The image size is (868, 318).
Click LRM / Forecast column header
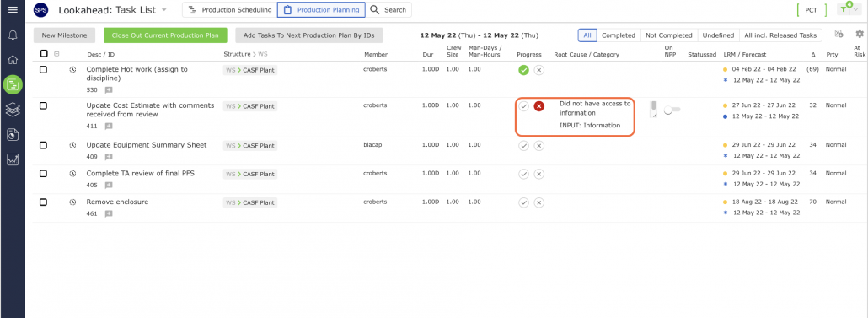coord(745,54)
